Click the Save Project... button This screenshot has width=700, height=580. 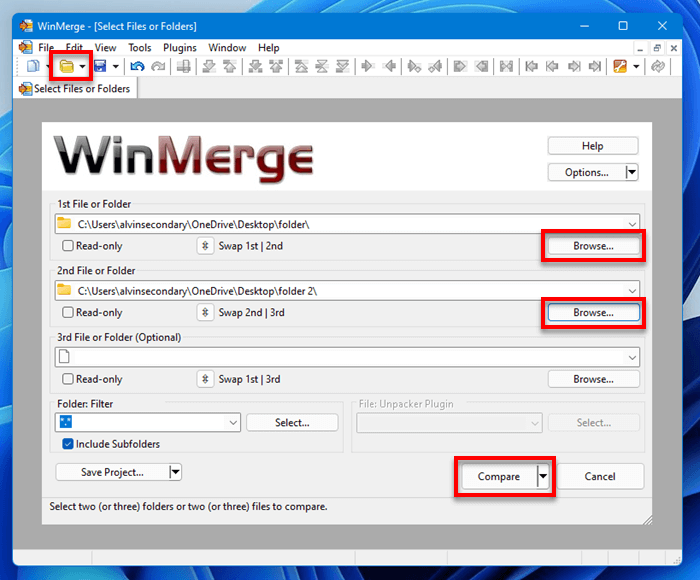[112, 472]
